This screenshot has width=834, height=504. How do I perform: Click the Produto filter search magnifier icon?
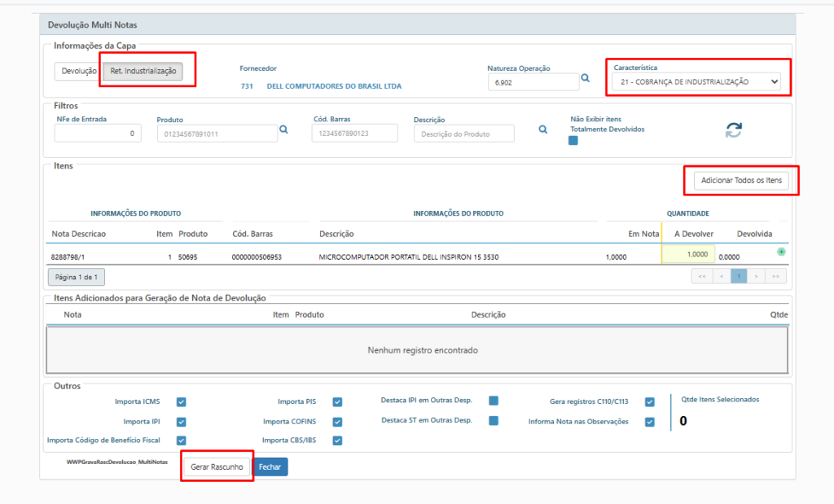pos(284,129)
